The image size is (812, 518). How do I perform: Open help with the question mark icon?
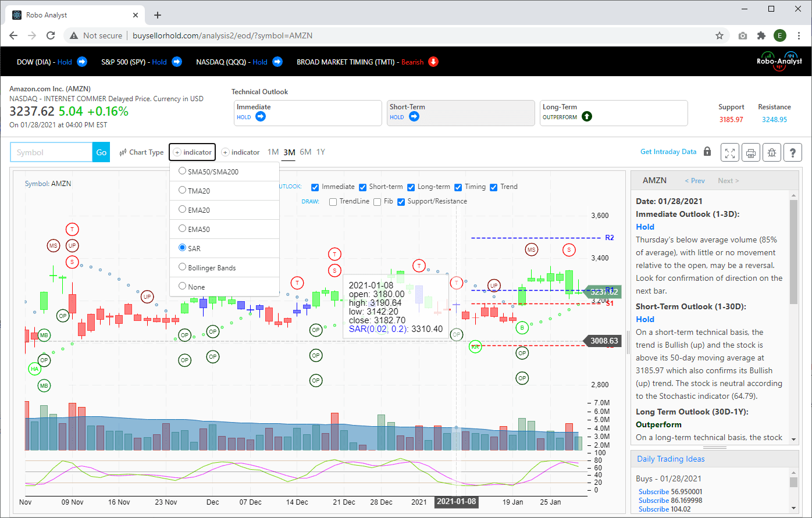793,152
